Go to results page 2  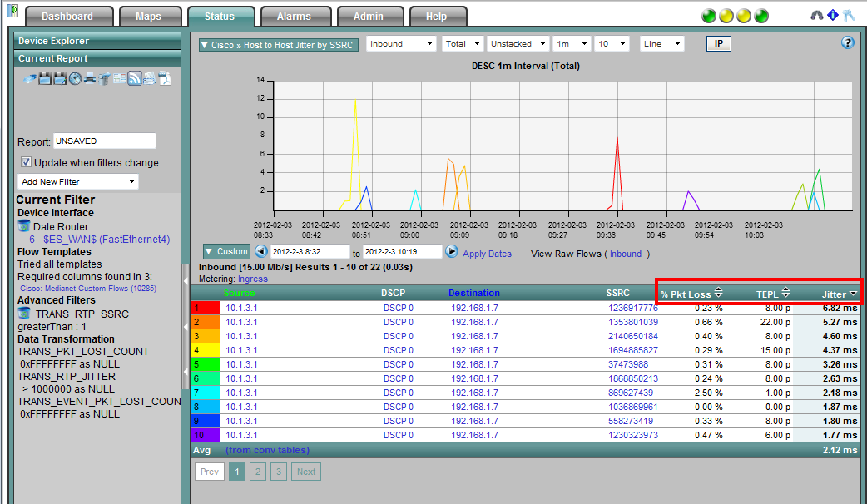pos(259,472)
